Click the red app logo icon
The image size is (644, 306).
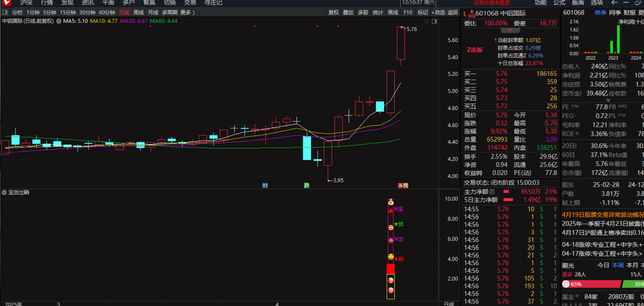6,3
